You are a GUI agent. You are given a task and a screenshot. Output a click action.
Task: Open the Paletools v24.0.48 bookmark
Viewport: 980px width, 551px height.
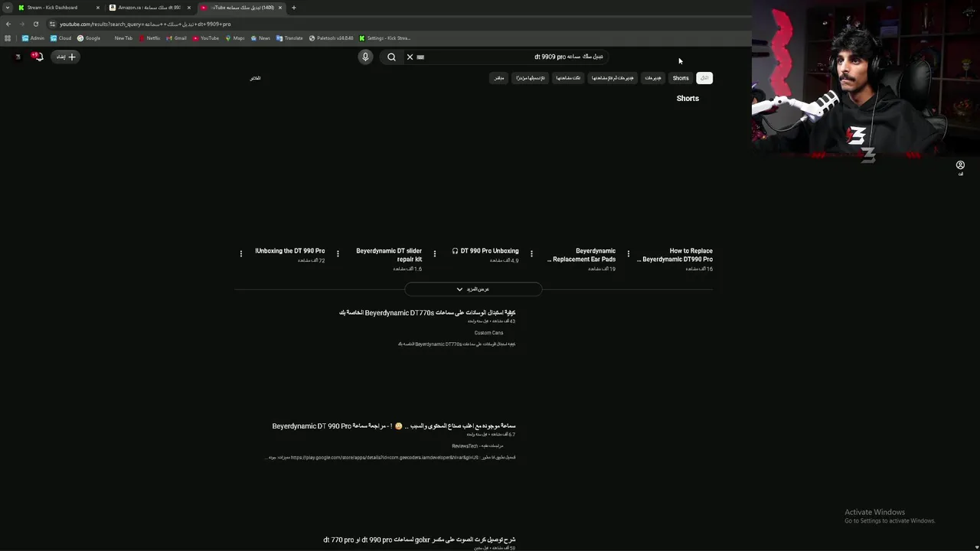[331, 38]
